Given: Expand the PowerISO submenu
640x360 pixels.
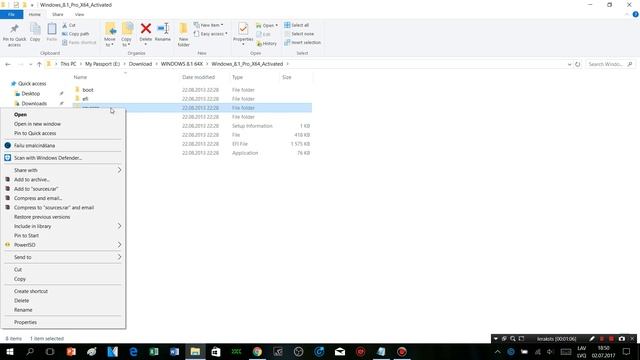Looking at the screenshot, I should coord(63,245).
